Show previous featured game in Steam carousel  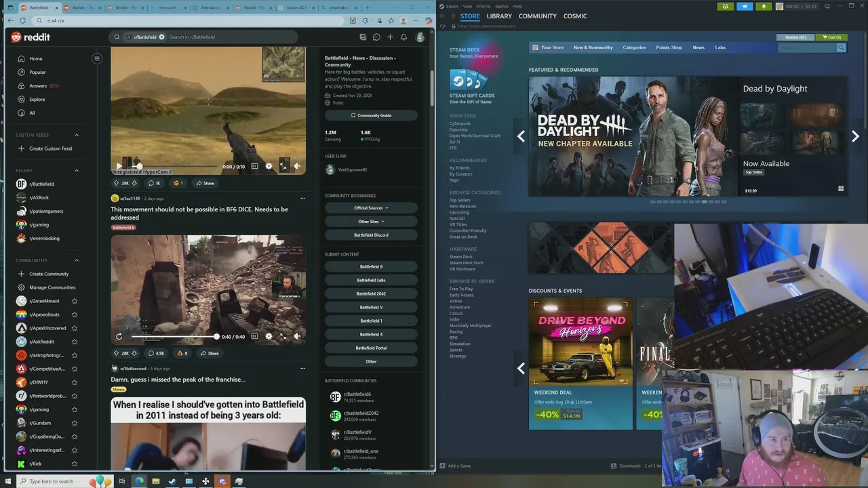tap(521, 136)
